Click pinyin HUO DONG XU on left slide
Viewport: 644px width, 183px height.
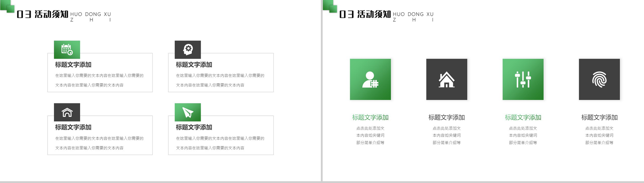91,14
